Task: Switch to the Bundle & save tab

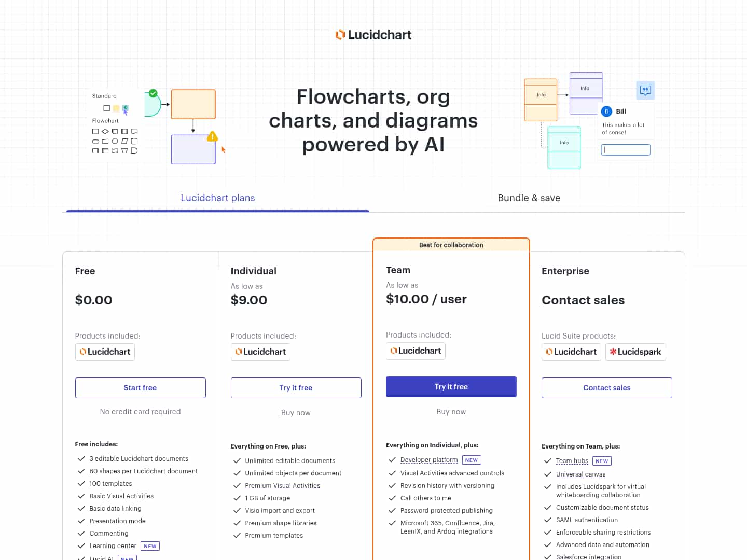Action: [529, 198]
